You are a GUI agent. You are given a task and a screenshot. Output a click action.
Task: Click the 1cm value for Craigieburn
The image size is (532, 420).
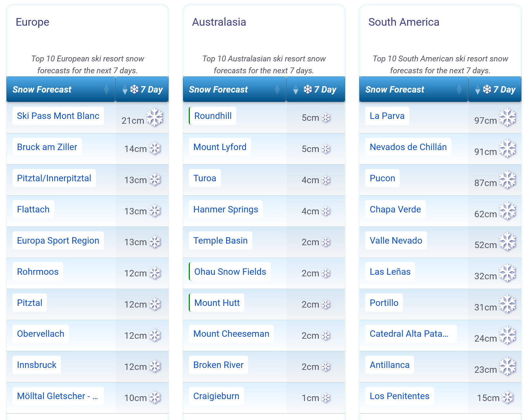(310, 398)
